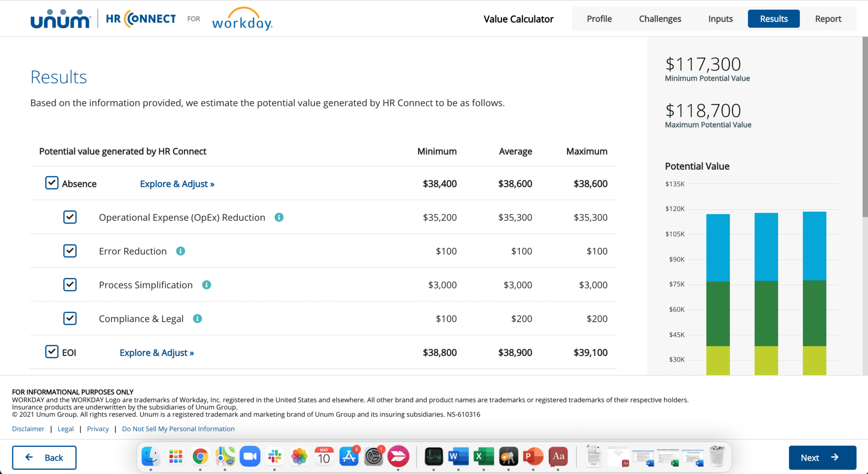Click Process Simplification average $3,000
This screenshot has width=868, height=474.
pos(517,285)
